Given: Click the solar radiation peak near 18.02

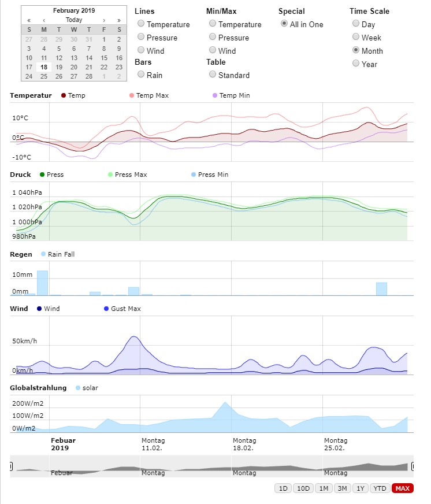Looking at the screenshot, I should 225,402.
